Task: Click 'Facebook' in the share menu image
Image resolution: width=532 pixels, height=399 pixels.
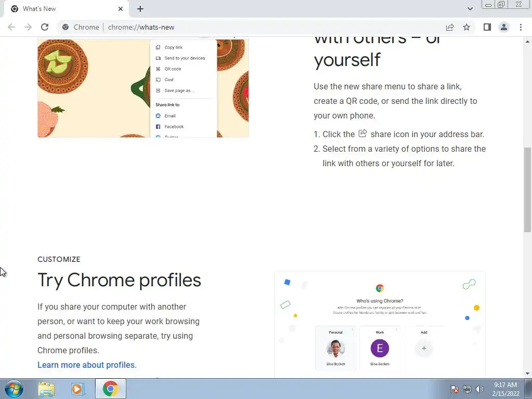Action: [x=174, y=127]
